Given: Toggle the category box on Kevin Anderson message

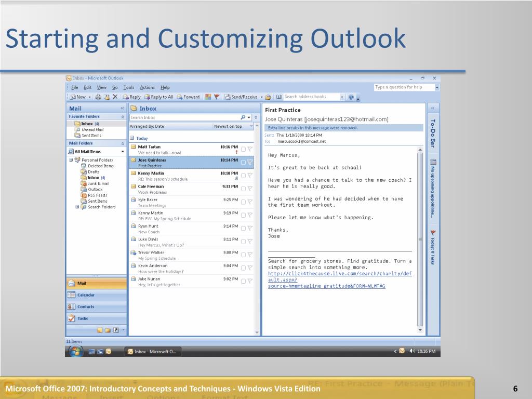Looking at the screenshot, I should click(x=243, y=268).
